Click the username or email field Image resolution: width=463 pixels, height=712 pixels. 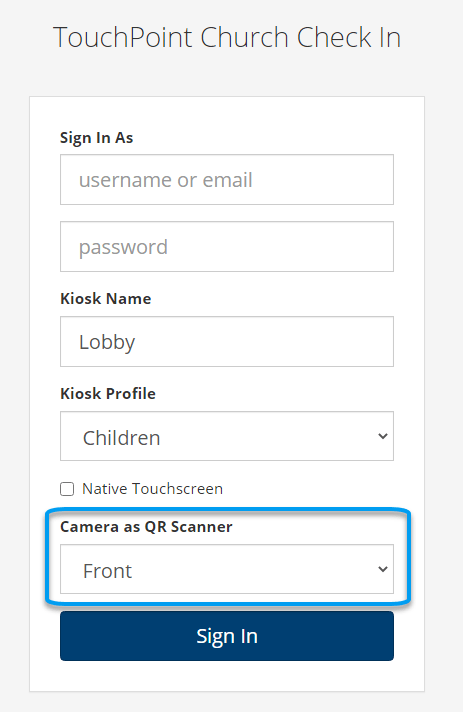coord(227,179)
